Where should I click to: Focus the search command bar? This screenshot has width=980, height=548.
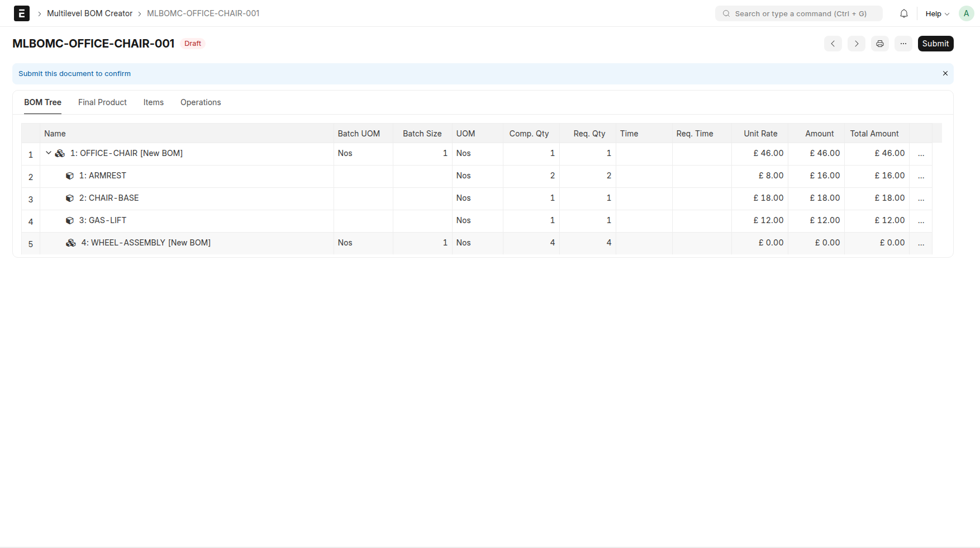point(799,13)
